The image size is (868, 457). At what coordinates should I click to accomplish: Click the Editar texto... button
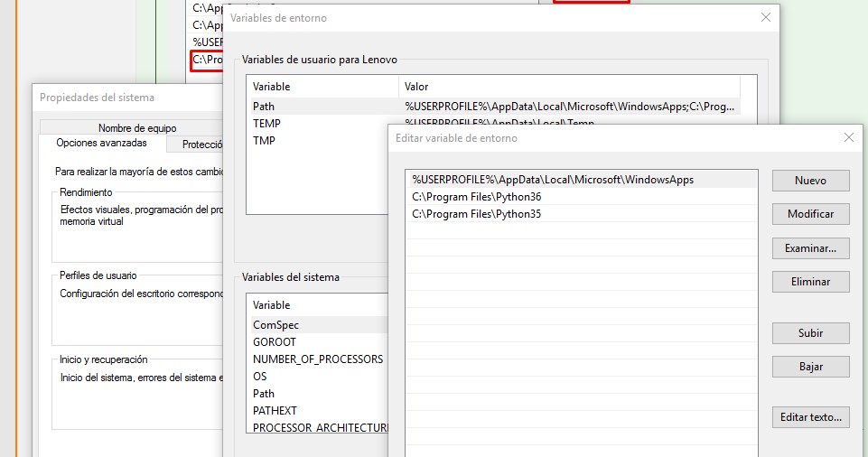point(810,417)
